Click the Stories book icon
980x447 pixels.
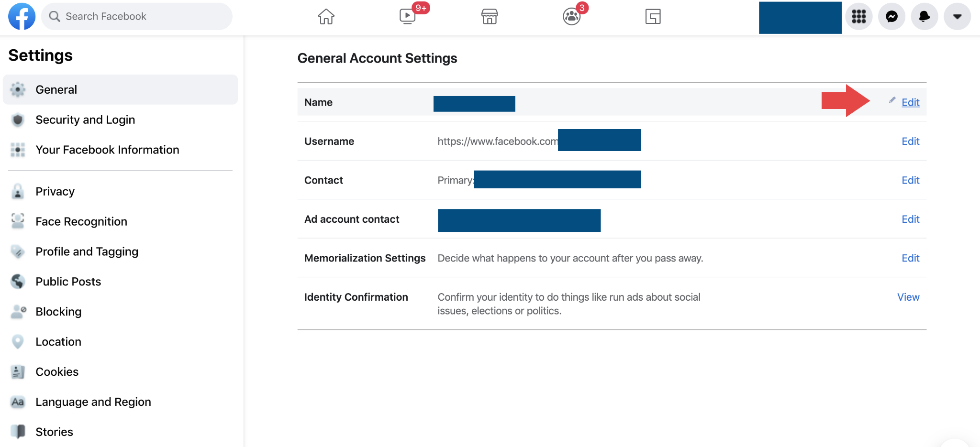(x=18, y=432)
